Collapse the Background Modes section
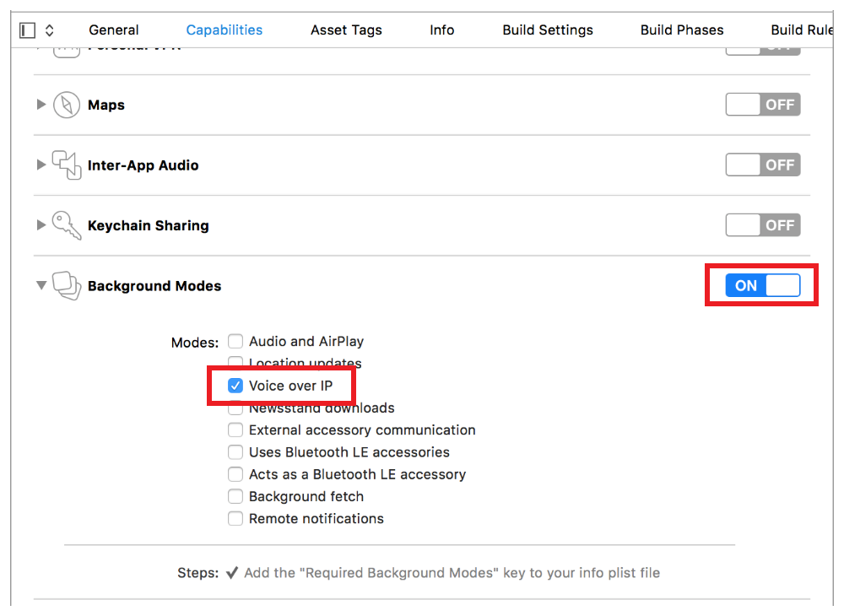 point(41,286)
